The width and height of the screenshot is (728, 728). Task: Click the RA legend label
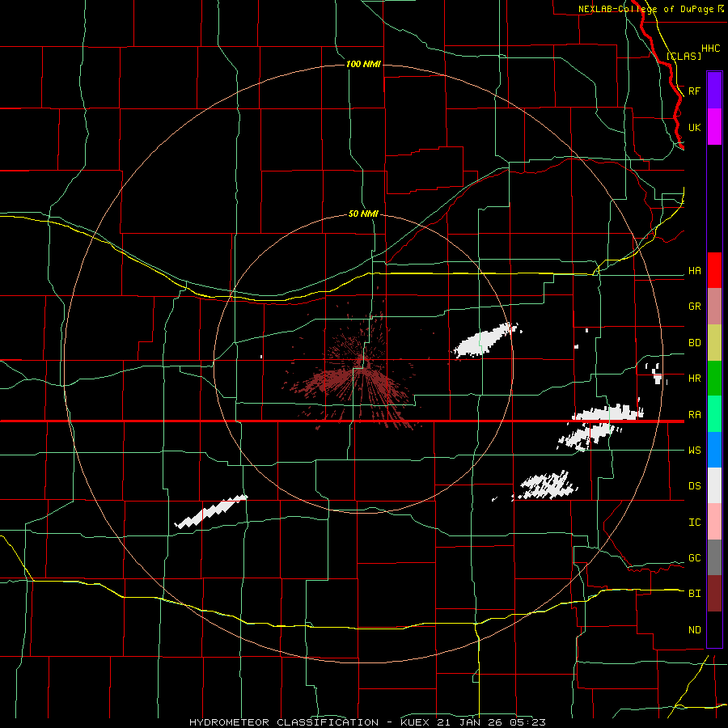click(x=695, y=415)
